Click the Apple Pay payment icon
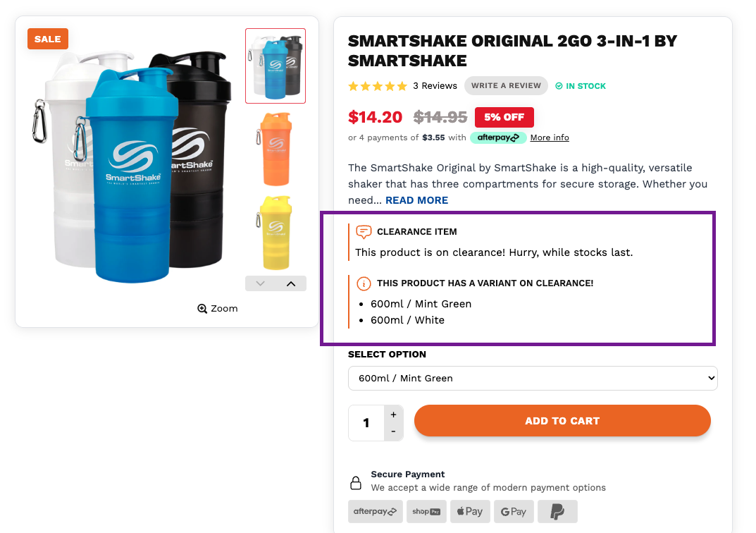 click(470, 511)
